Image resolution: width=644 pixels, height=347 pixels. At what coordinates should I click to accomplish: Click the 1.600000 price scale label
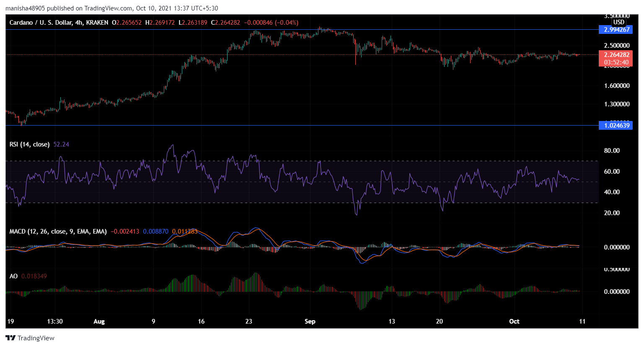[x=616, y=86]
